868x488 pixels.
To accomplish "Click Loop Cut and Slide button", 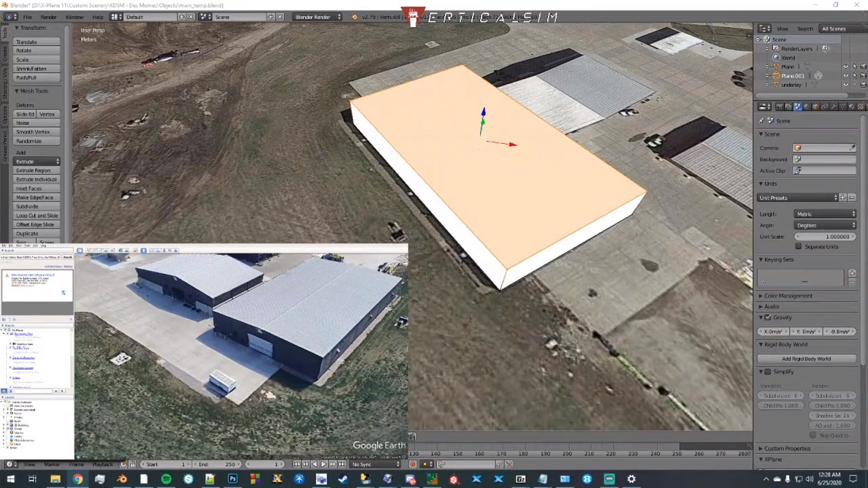I will 36,215.
